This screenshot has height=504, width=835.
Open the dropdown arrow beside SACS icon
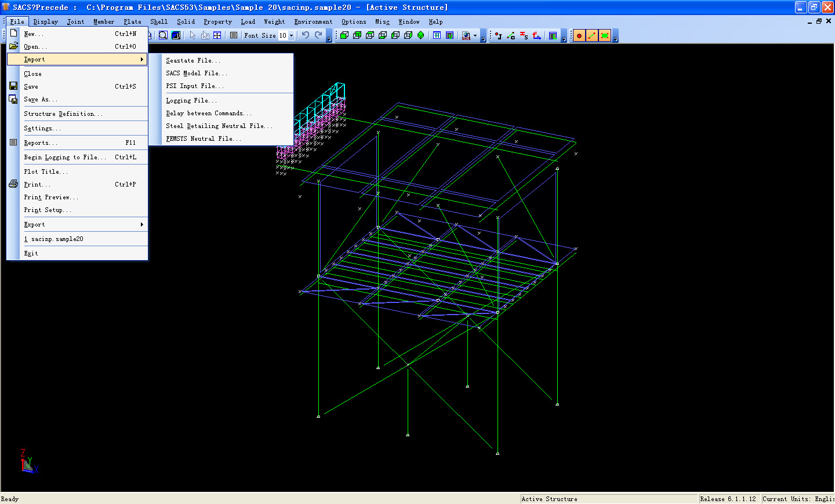[475, 35]
